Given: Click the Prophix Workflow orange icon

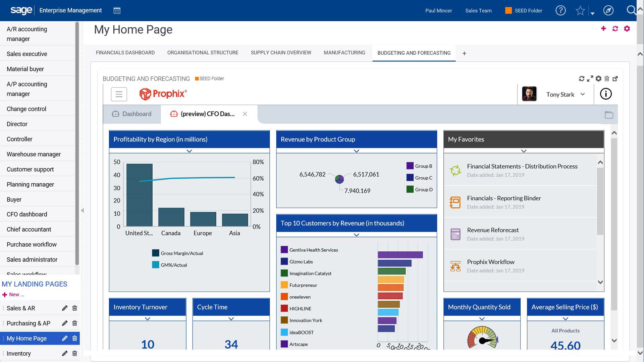Looking at the screenshot, I should [x=455, y=266].
